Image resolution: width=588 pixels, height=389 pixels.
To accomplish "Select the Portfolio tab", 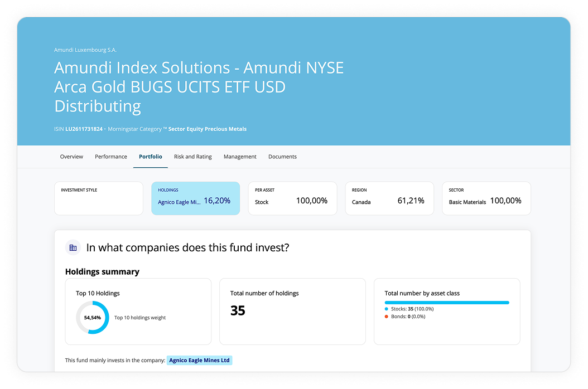I will point(151,157).
